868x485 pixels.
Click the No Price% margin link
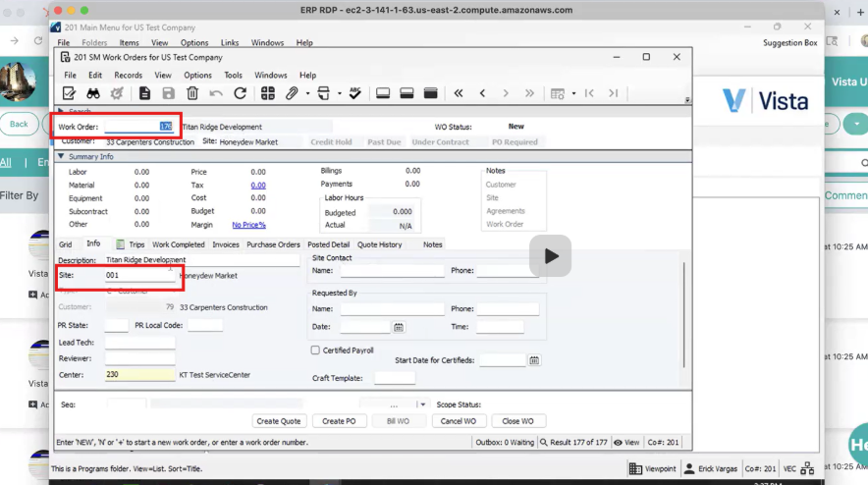(249, 225)
